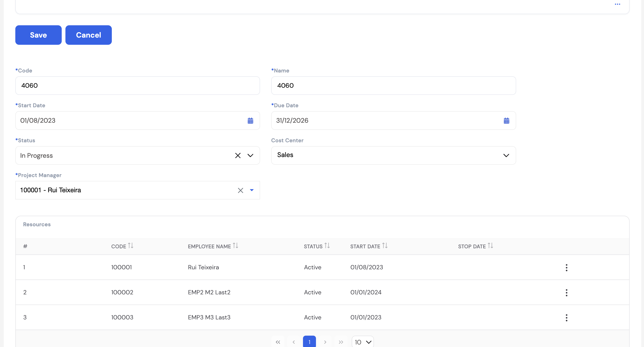The width and height of the screenshot is (644, 347).
Task: Click the EMP2 M2 Last2 name cell
Action: click(209, 292)
